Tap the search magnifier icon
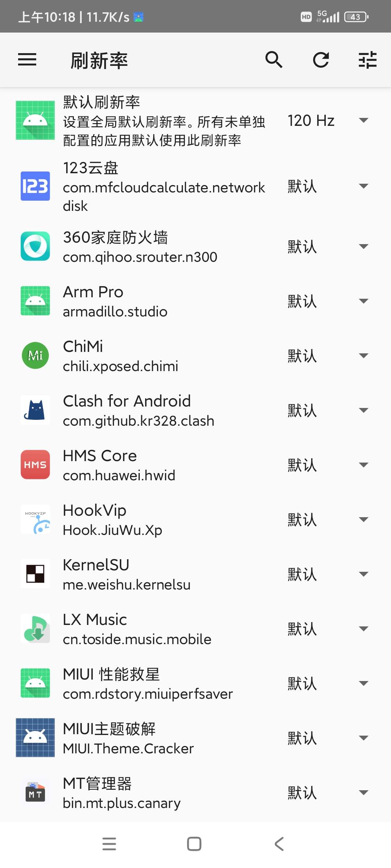Viewport: 391px width, 868px height. 274,60
